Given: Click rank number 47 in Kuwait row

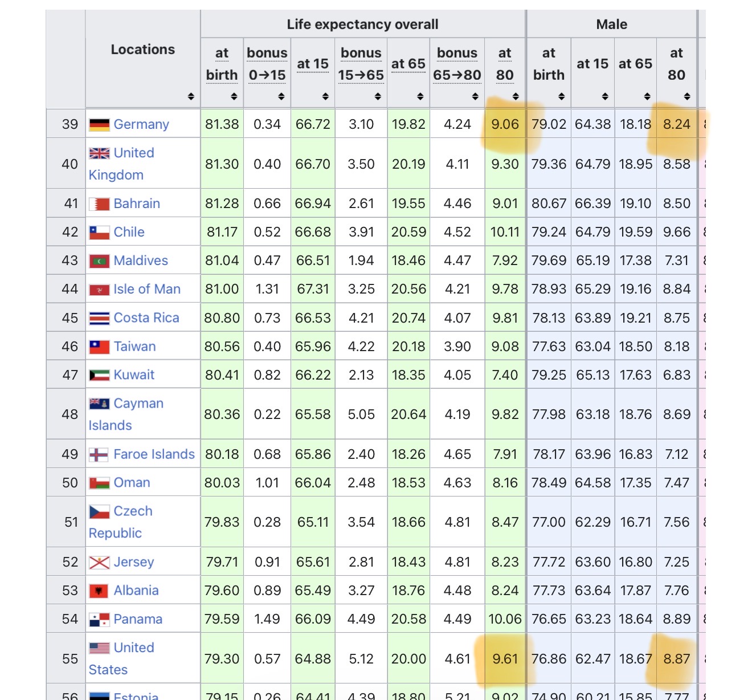Looking at the screenshot, I should coord(70,375).
